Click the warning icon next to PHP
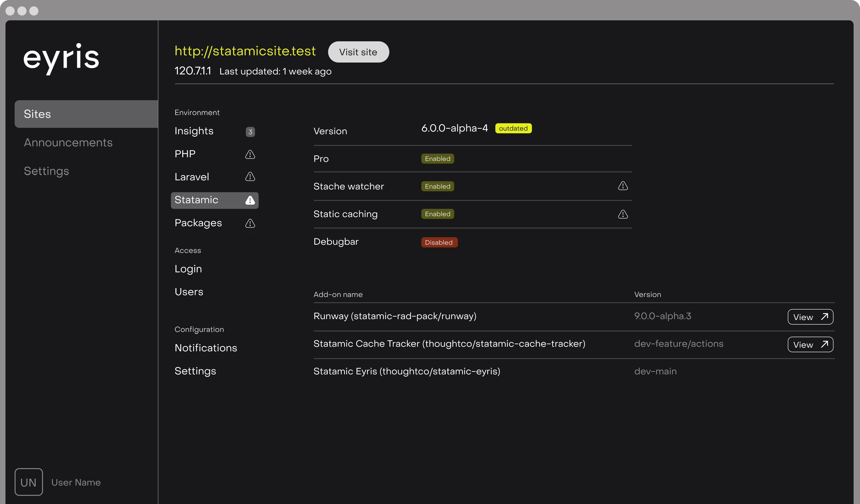This screenshot has height=504, width=860. tap(250, 154)
